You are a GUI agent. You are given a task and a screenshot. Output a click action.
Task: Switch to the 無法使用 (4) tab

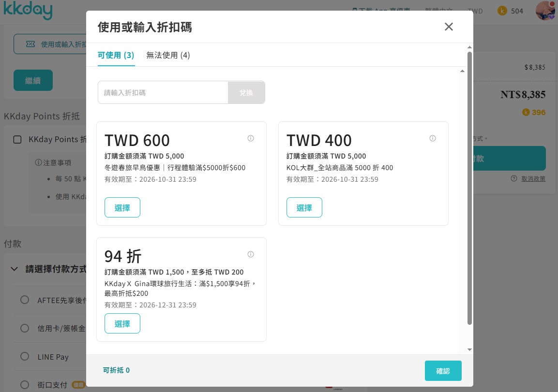(168, 55)
